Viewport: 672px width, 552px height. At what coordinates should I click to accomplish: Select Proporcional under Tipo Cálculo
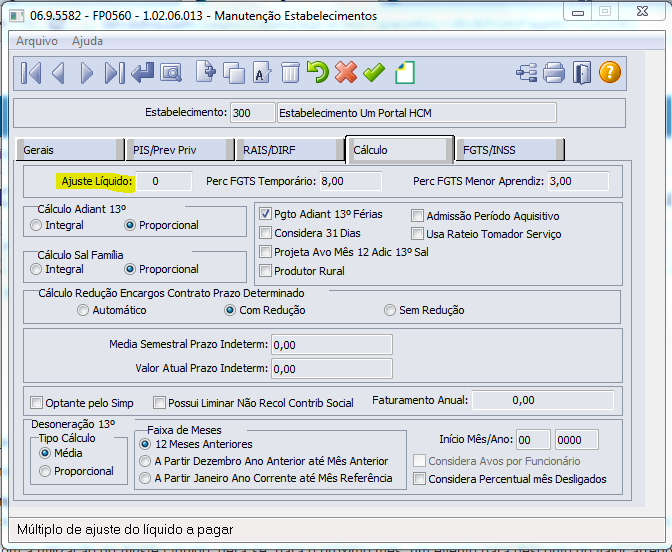(x=45, y=471)
